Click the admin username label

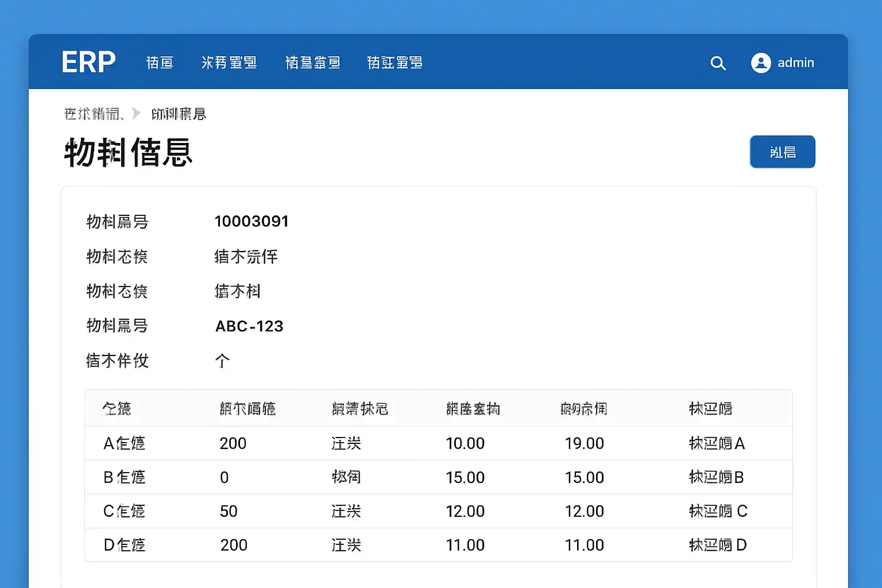coord(795,63)
